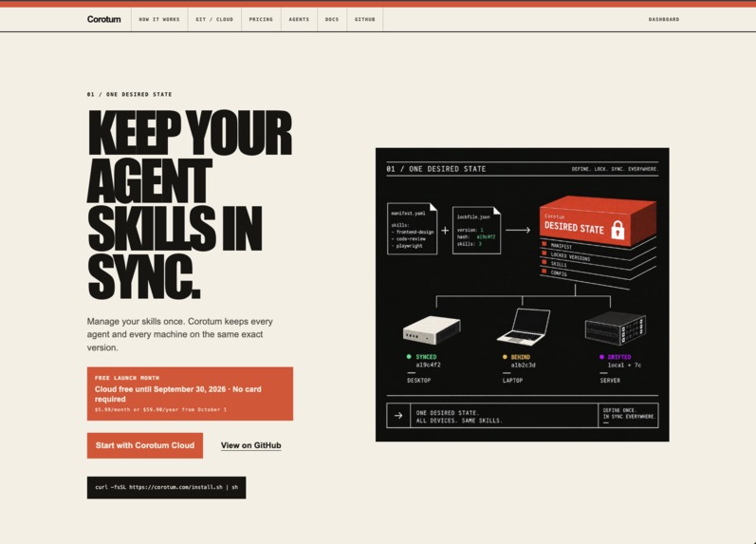Click the Corotum logo
Viewport: 756px width, 544px height.
point(103,19)
